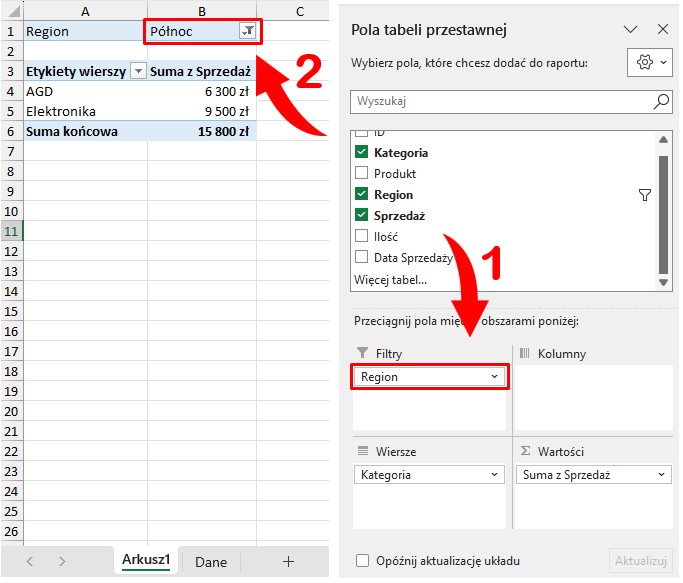Select row 6 header
Screen dimensions: 683x583
click(11, 131)
